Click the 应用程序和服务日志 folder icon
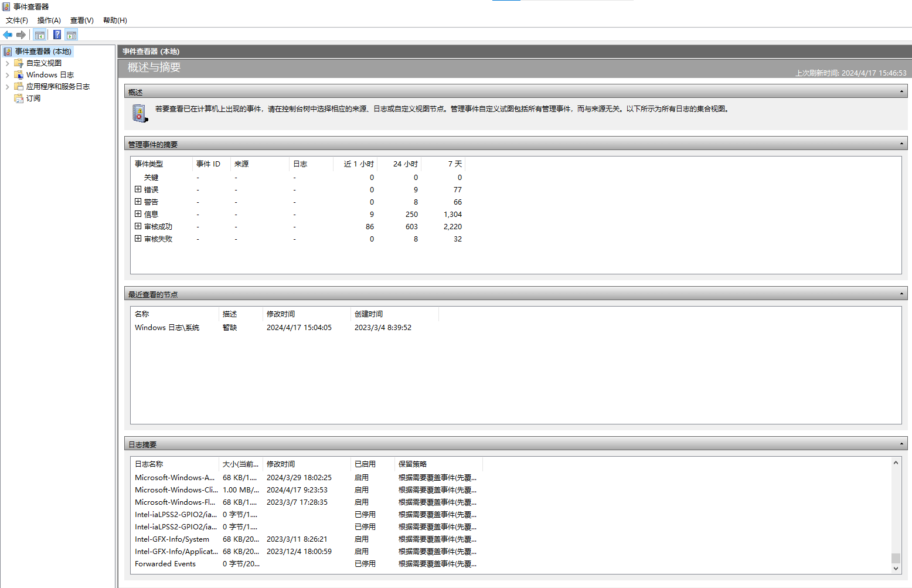The image size is (912, 588). [19, 87]
